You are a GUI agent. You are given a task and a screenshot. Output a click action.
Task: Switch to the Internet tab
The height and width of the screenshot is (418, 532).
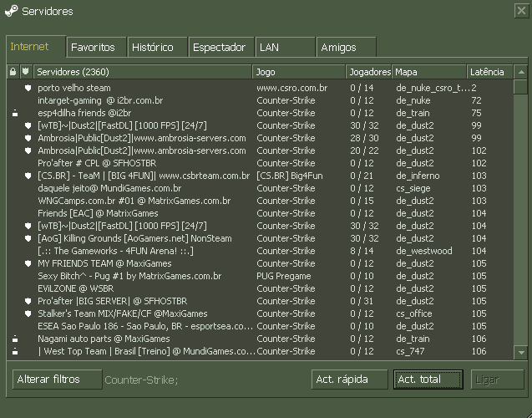click(36, 47)
